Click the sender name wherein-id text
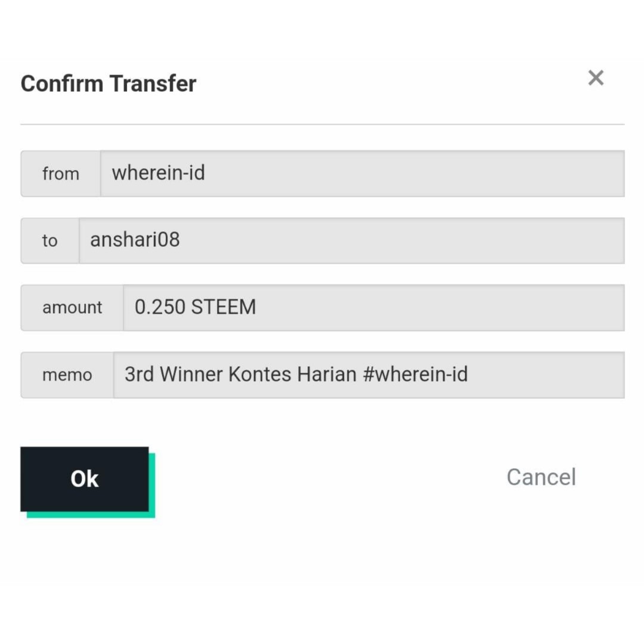The image size is (644, 644). [x=159, y=173]
